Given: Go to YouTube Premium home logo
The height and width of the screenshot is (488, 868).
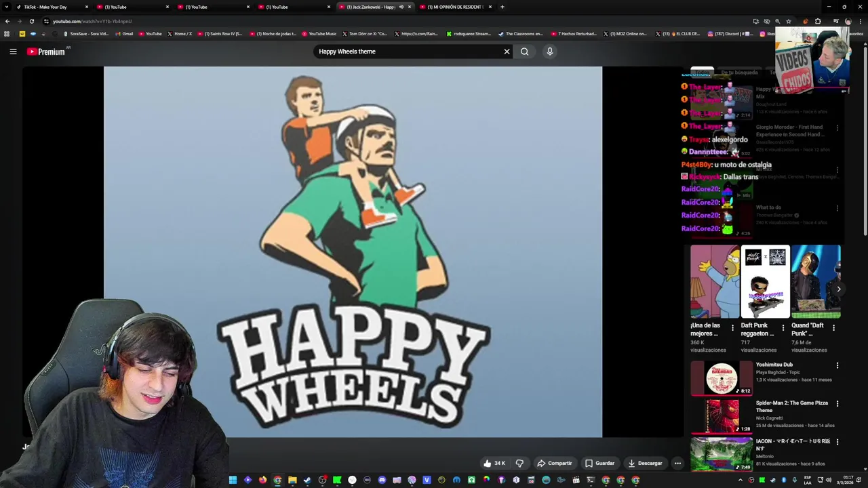Looking at the screenshot, I should click(x=47, y=52).
